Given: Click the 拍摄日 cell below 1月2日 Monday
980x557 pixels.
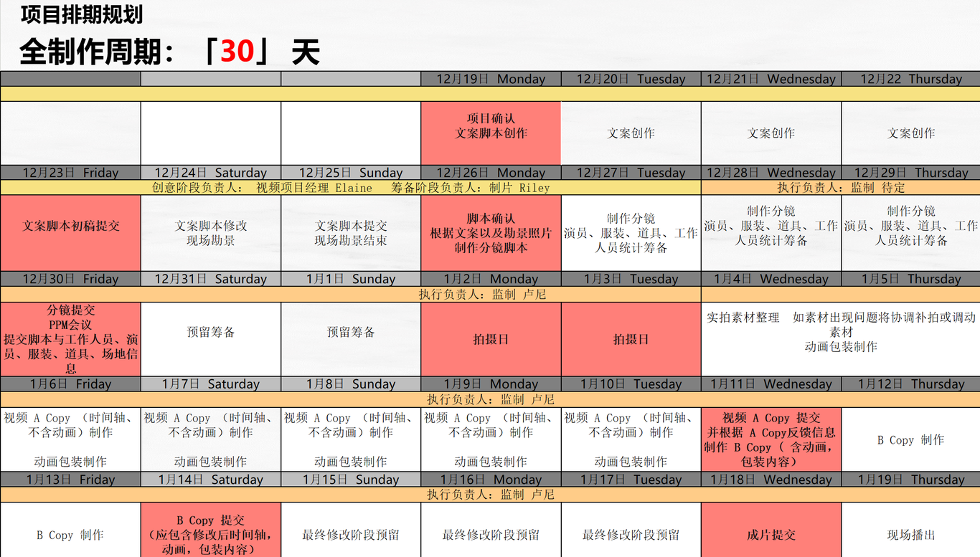Looking at the screenshot, I should [491, 339].
